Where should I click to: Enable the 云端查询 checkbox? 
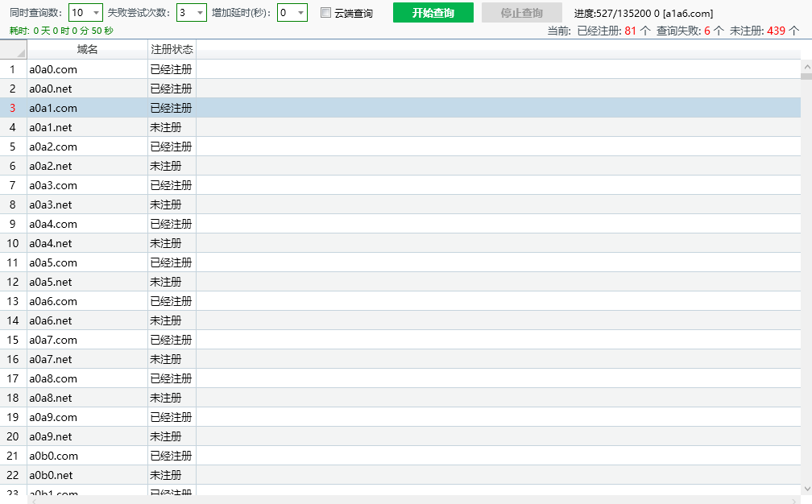point(325,13)
